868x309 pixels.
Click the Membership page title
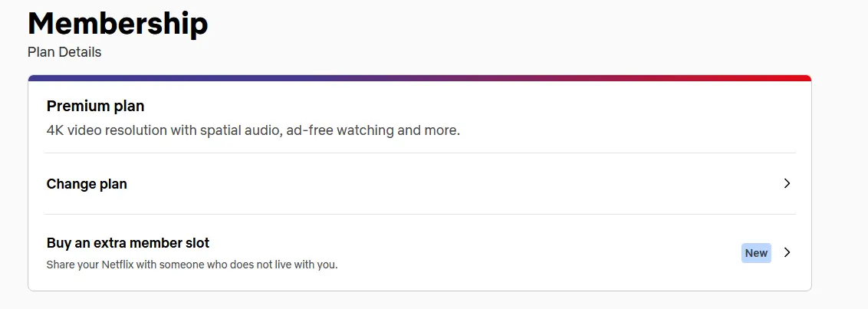pos(117,23)
